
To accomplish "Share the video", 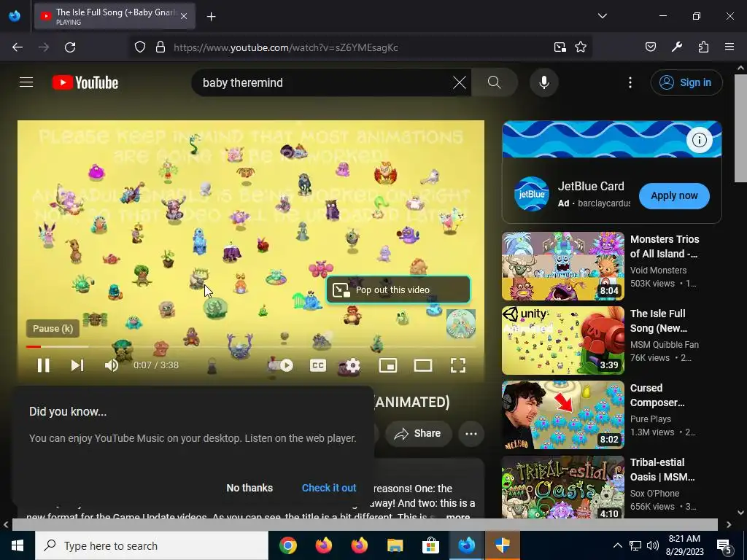I will point(418,433).
